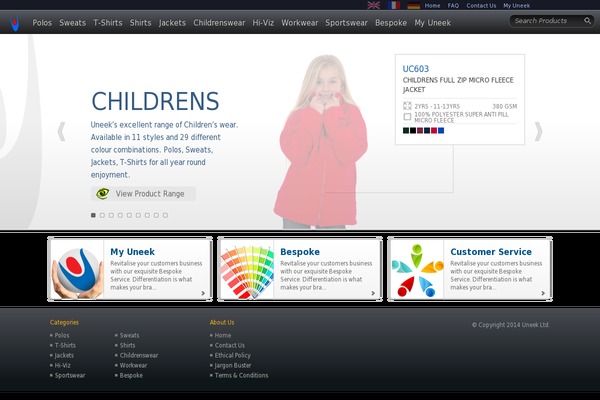This screenshot has width=600, height=400.
Task: Click the Home link in the top utility bar
Action: coord(432,6)
